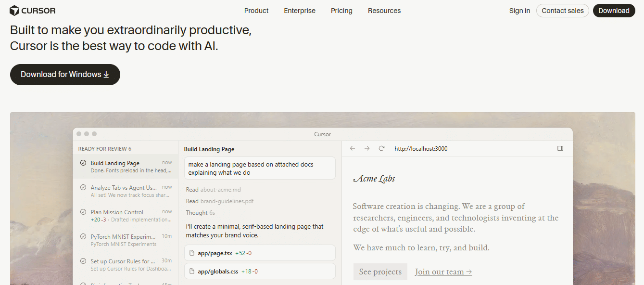
Task: Open the Resources menu
Action: pyautogui.click(x=384, y=11)
